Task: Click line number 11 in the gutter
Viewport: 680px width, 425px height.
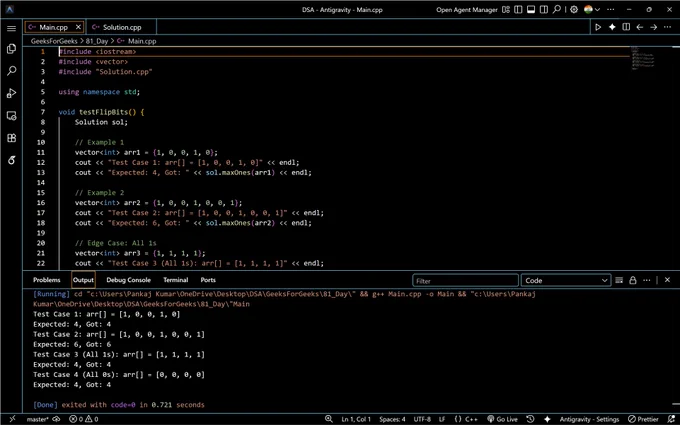Action: click(x=41, y=152)
